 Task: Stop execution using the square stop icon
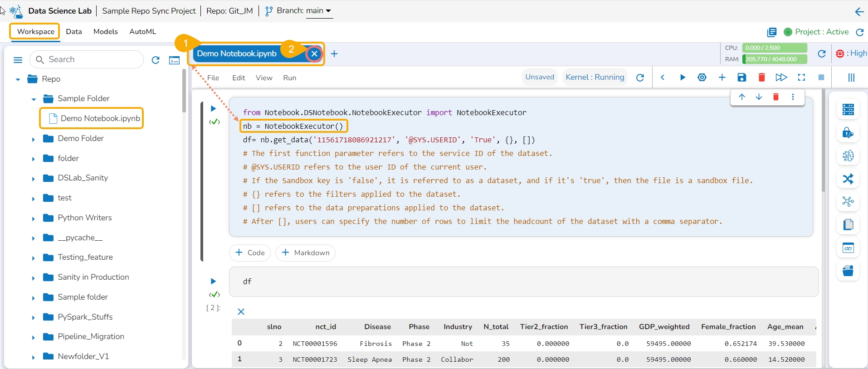coord(821,78)
